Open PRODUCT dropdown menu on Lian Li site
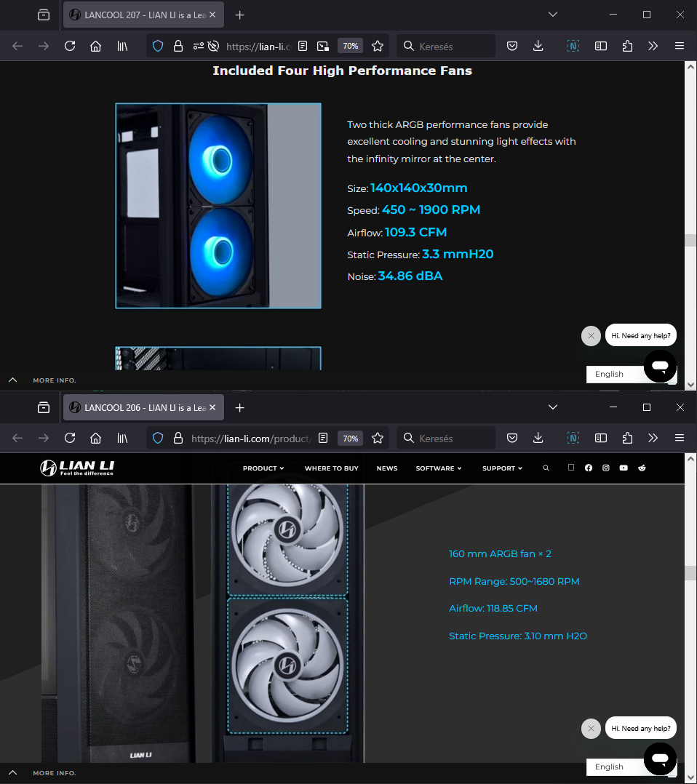This screenshot has width=697, height=784. [x=263, y=468]
